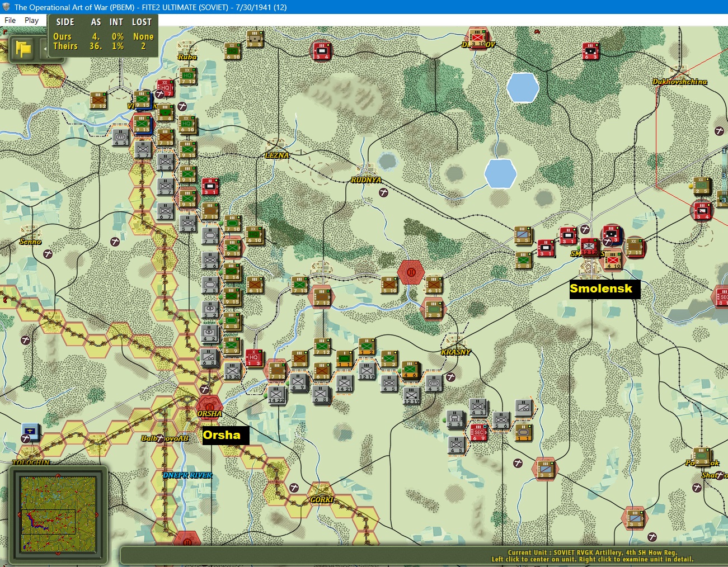Image resolution: width=728 pixels, height=567 pixels.
Task: Select the gray counter marked 6 9
Action: point(299,382)
